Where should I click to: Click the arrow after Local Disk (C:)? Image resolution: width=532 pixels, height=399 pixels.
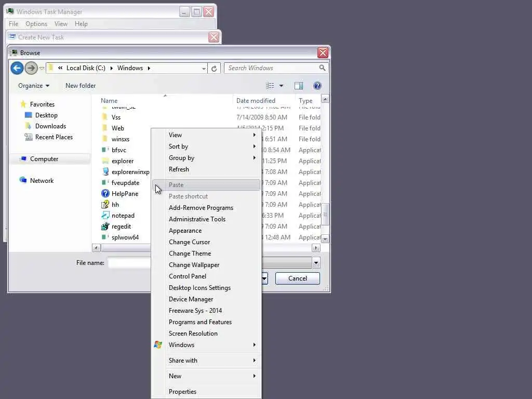[x=111, y=68]
